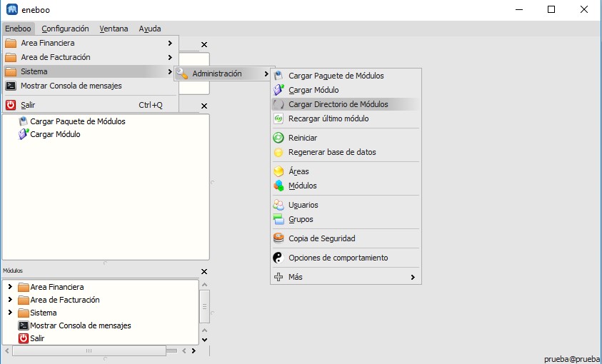Close the topmost docked panel
602x364 pixels.
(x=204, y=45)
